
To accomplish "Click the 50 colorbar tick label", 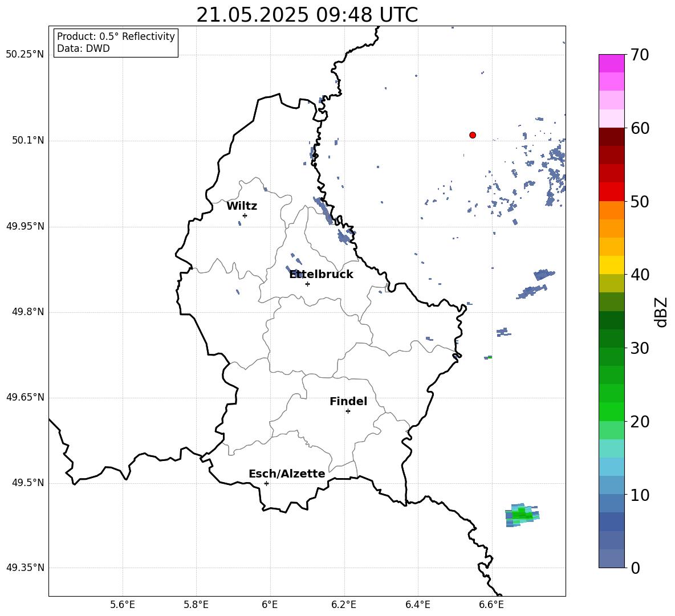I will click(x=640, y=202).
